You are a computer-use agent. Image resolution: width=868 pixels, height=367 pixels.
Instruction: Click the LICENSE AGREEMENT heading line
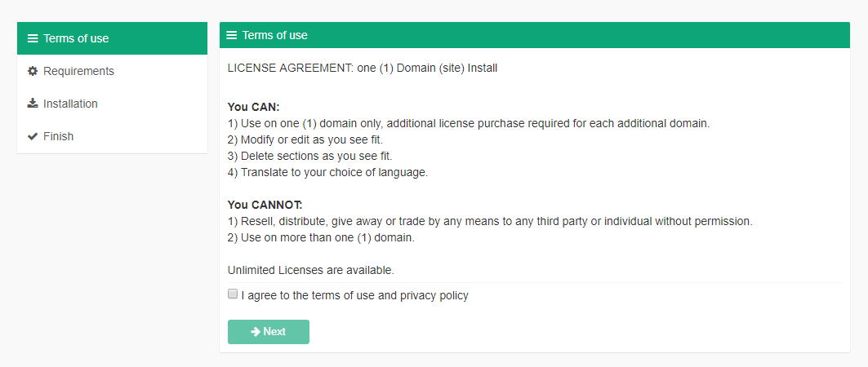coord(363,69)
